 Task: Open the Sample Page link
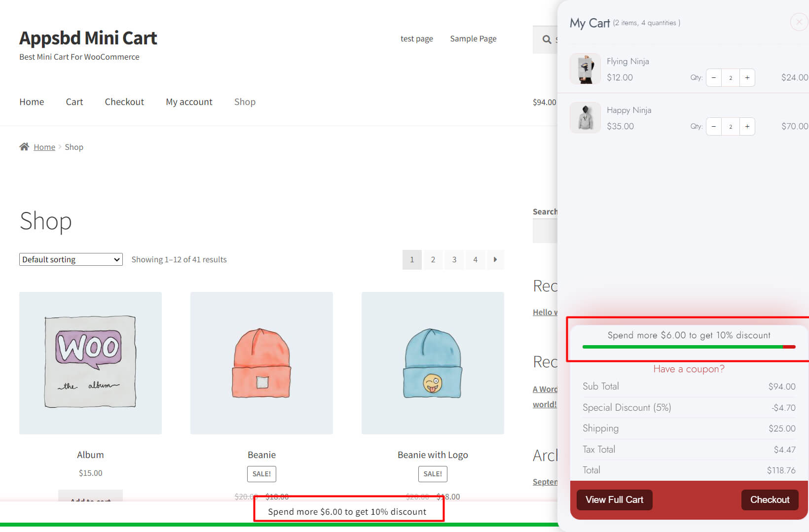point(473,38)
